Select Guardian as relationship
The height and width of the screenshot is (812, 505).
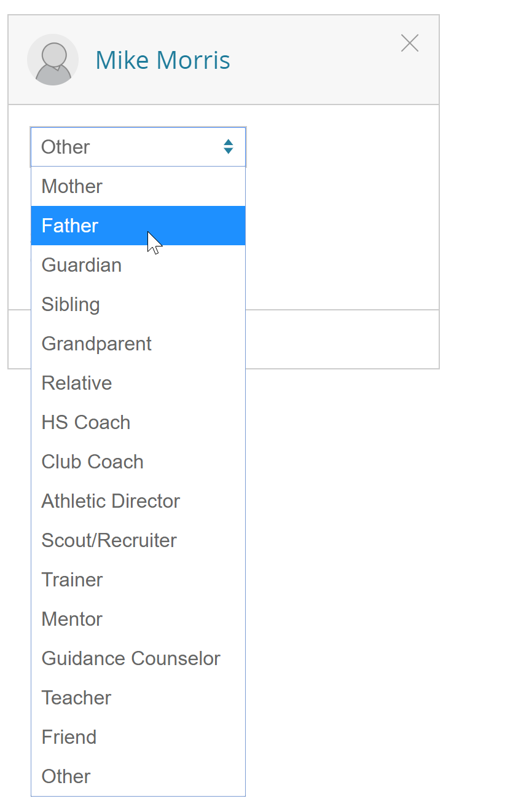pos(138,265)
